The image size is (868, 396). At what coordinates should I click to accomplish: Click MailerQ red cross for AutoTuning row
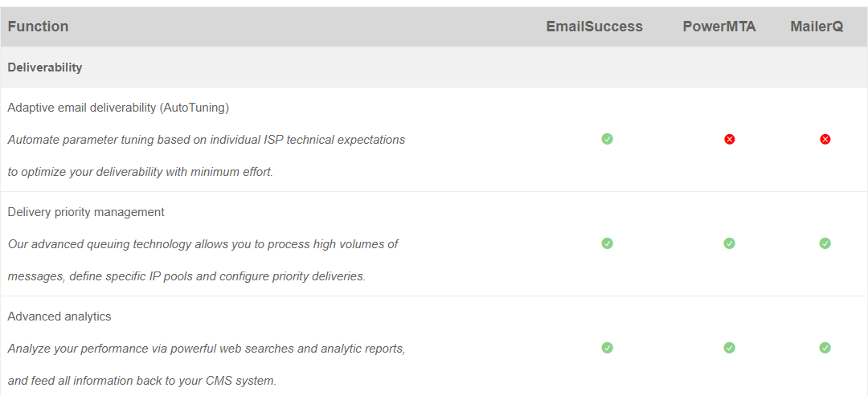point(825,140)
